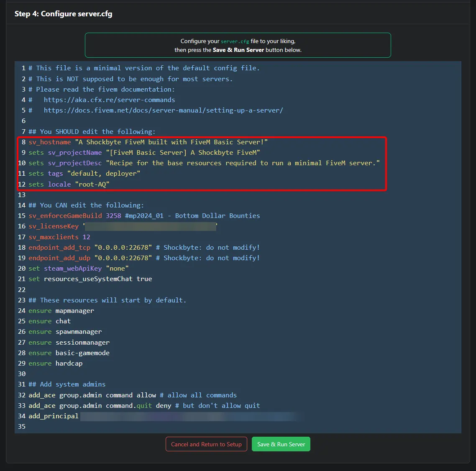Click the sets locale "root-AQ" line
Image resolution: width=476 pixels, height=471 pixels.
point(69,184)
